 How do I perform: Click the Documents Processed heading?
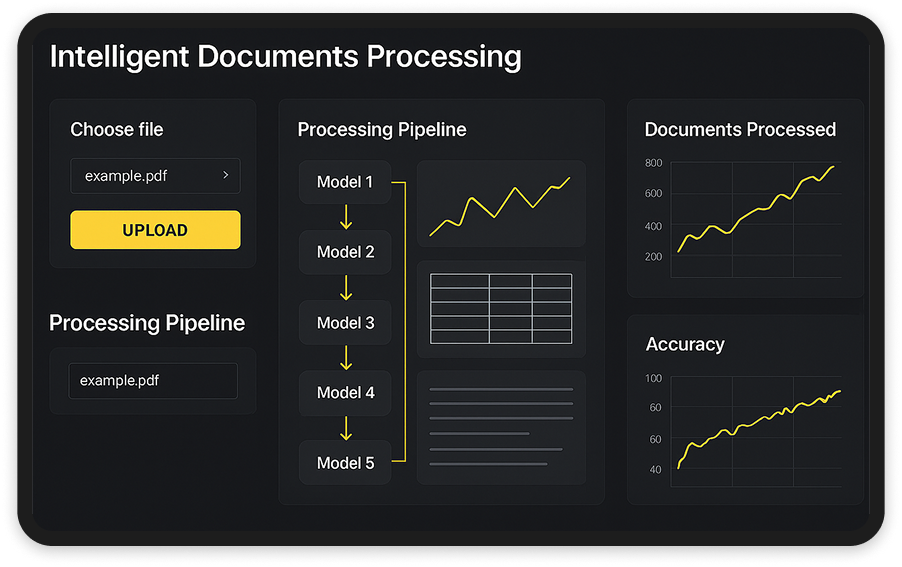click(x=740, y=129)
